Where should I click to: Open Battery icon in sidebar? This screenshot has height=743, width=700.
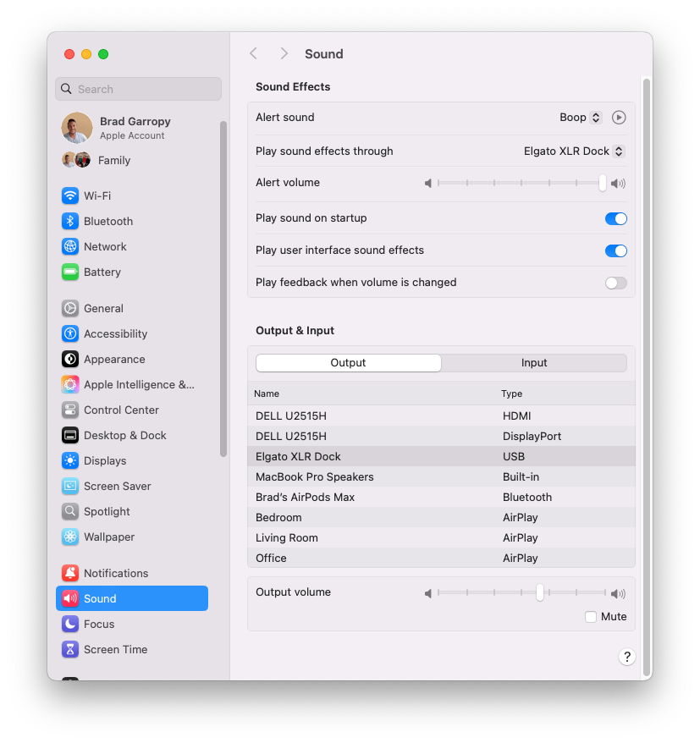pyautogui.click(x=70, y=272)
